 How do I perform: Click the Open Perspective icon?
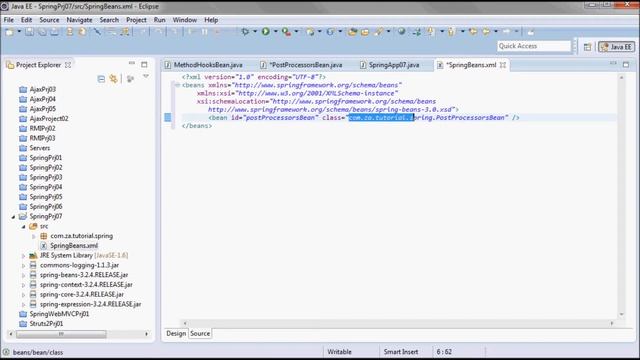pos(587,47)
